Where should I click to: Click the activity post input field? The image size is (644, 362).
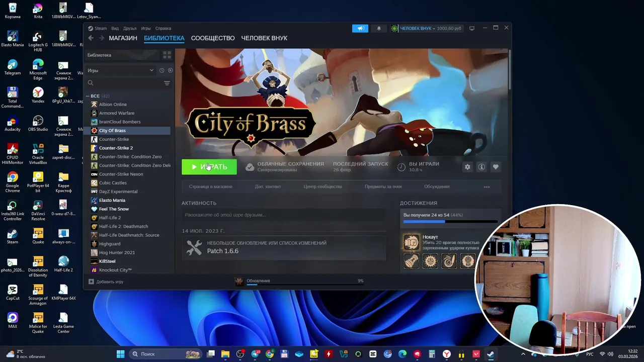pos(284,215)
